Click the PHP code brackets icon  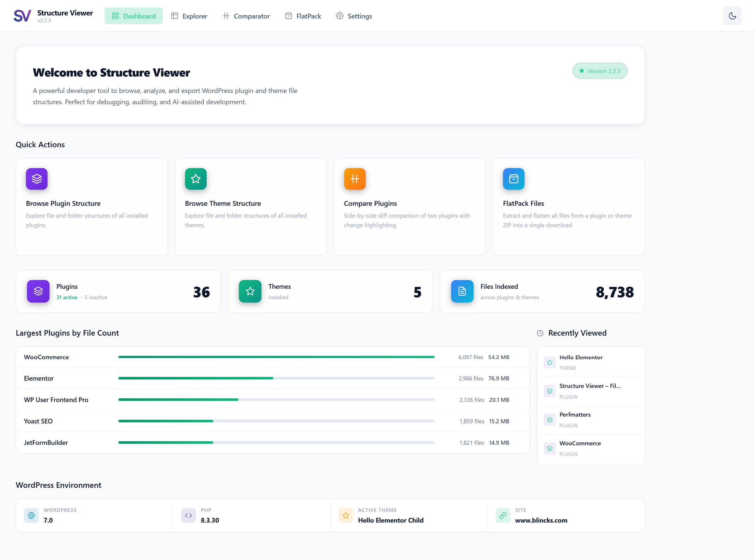188,515
